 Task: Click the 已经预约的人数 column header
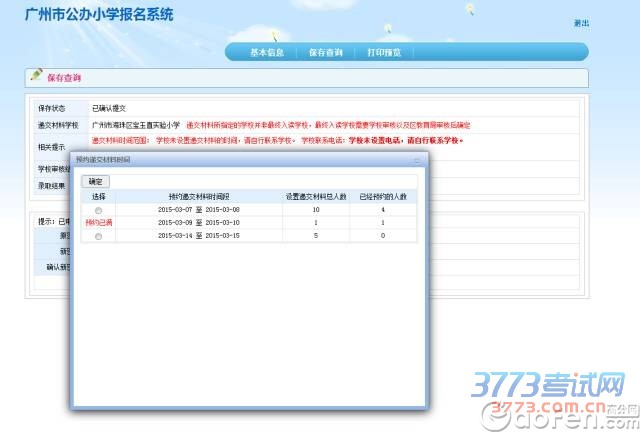click(x=383, y=197)
